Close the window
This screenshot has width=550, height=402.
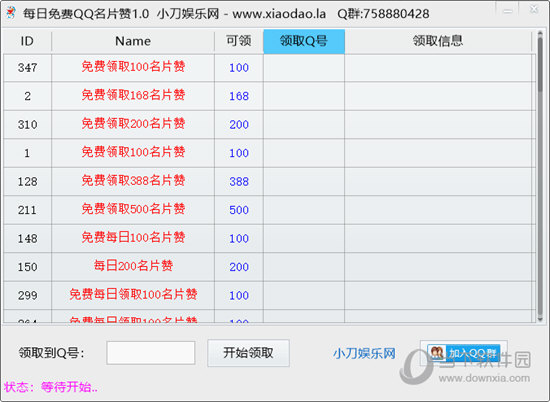534,10
